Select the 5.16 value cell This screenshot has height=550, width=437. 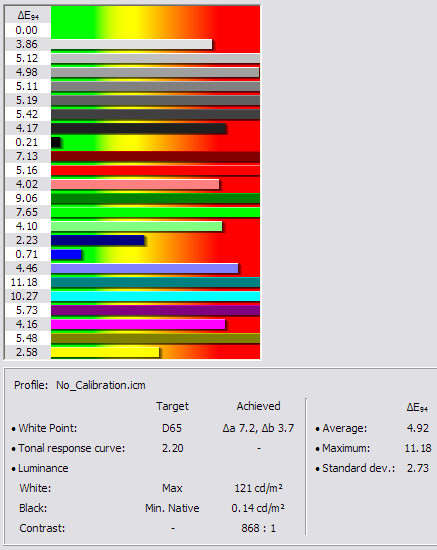[x=27, y=170]
